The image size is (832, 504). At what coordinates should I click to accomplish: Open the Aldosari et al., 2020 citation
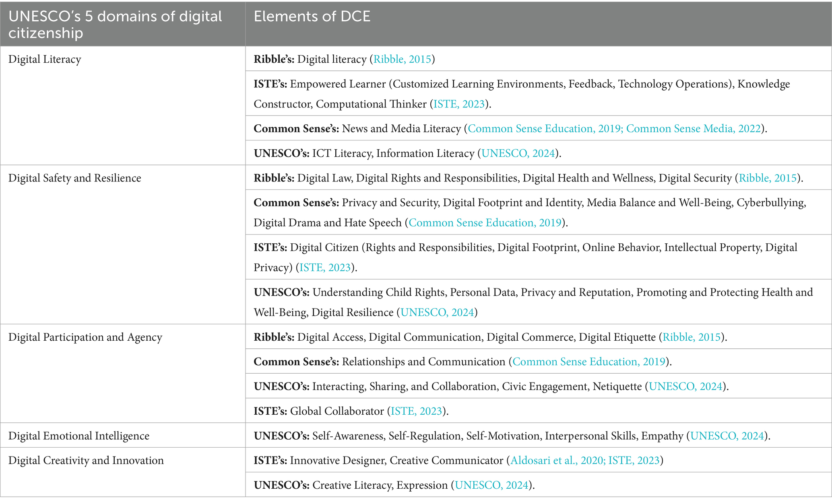click(x=557, y=460)
